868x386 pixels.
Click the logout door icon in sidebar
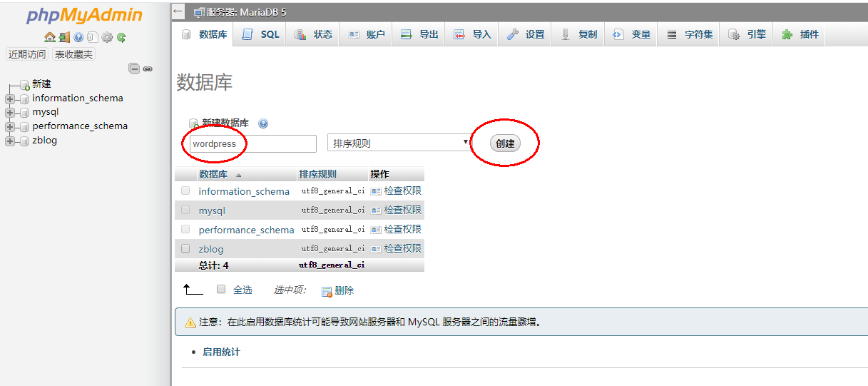(x=64, y=38)
